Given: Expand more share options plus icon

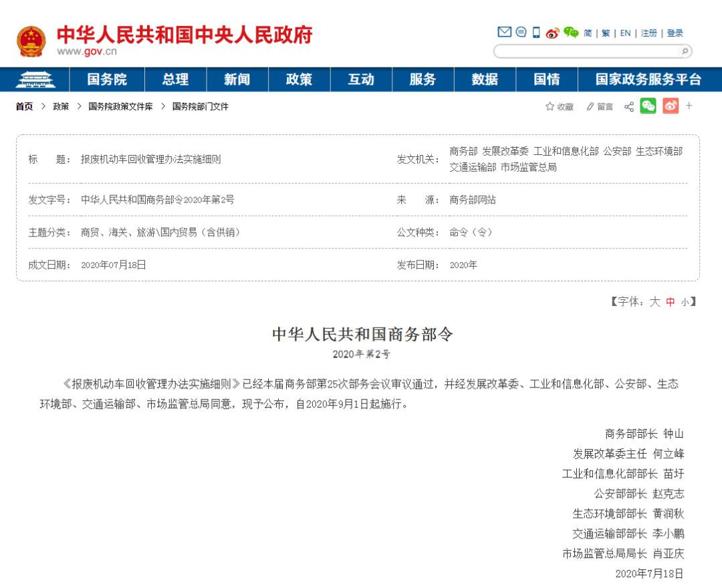Looking at the screenshot, I should click(x=689, y=106).
